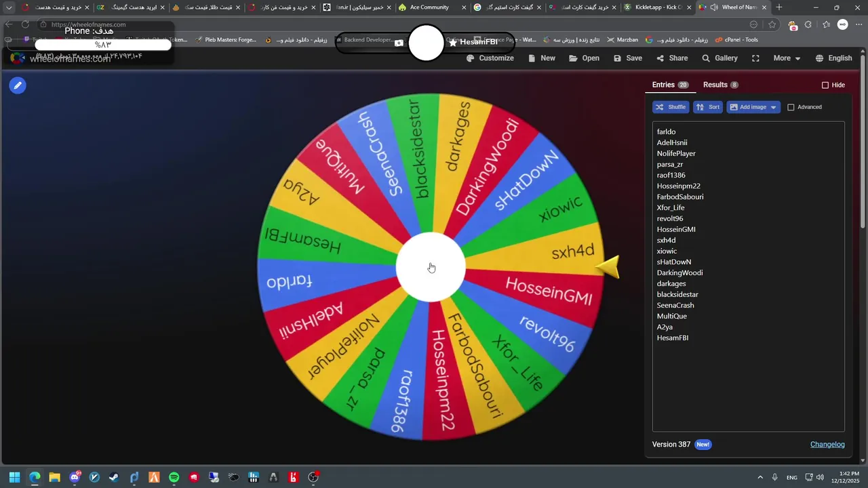Open the Changelog link

(827, 445)
